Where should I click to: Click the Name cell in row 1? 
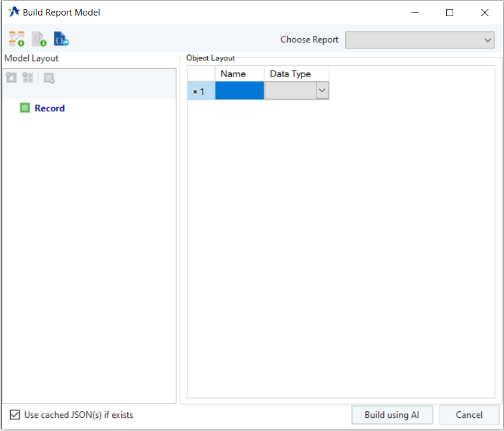click(239, 91)
